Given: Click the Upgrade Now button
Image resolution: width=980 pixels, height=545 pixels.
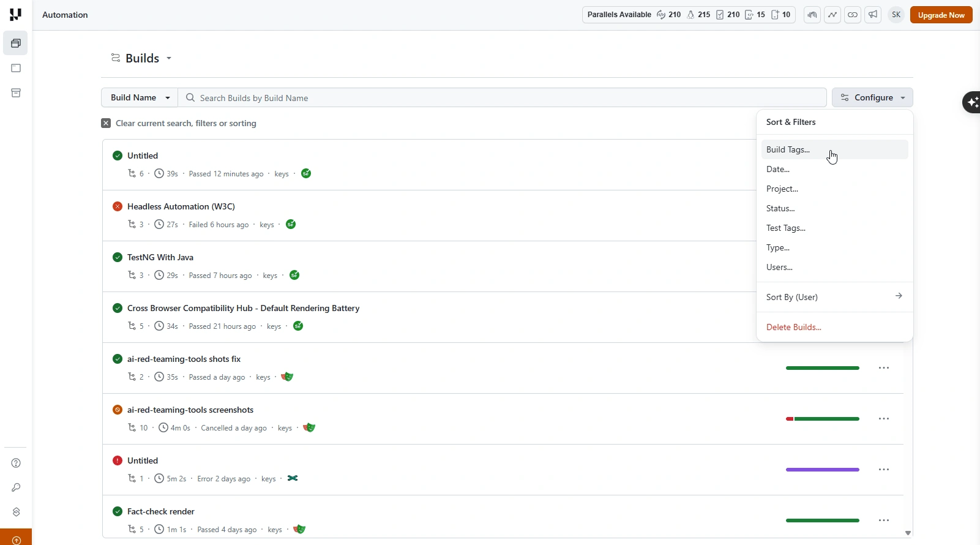Looking at the screenshot, I should point(941,15).
